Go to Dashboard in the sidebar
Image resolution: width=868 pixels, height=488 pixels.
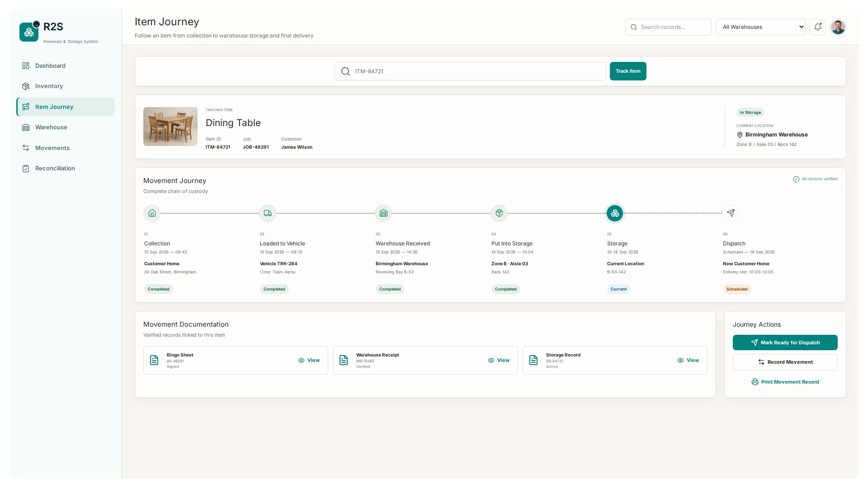coord(66,66)
